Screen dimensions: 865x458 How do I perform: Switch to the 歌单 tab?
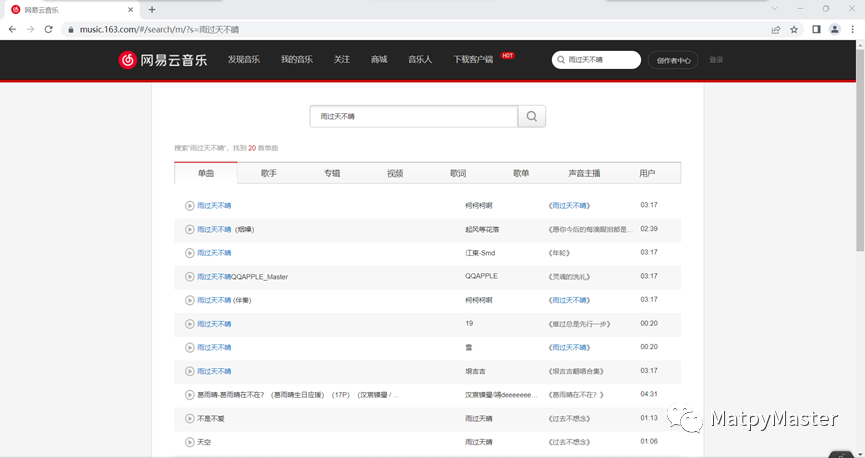coord(521,173)
